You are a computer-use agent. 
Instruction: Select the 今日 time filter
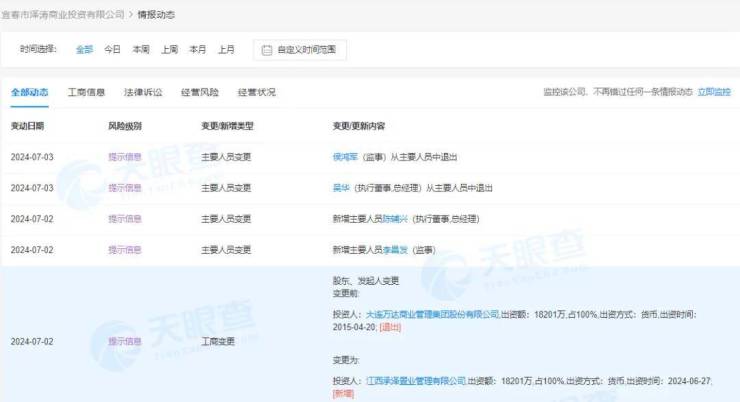click(112, 49)
